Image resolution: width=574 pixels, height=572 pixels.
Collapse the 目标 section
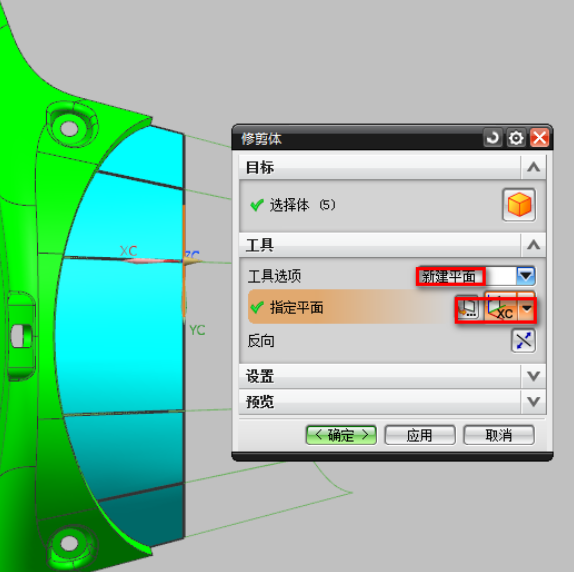533,167
